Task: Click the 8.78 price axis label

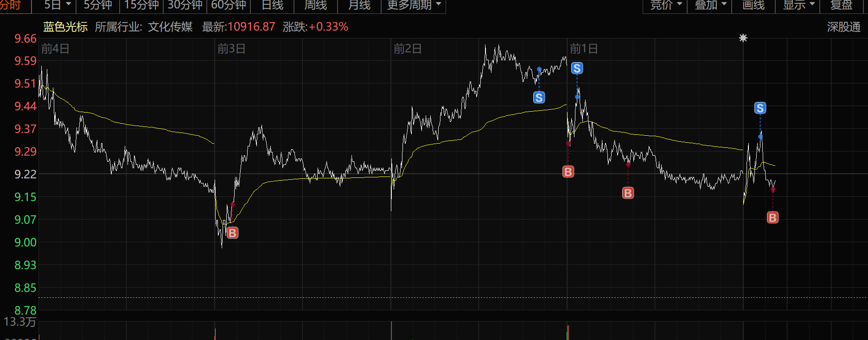Action: tap(26, 310)
